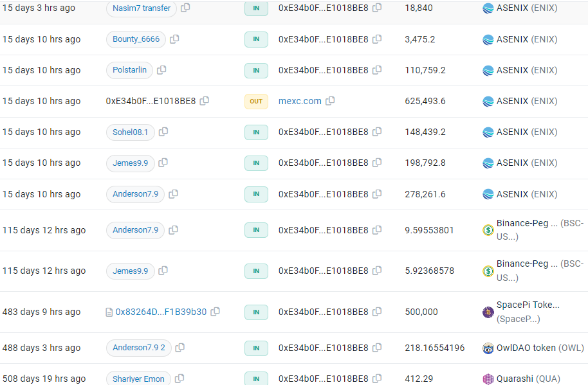Copy recipient address in the 218.16554196 row

[x=377, y=348]
